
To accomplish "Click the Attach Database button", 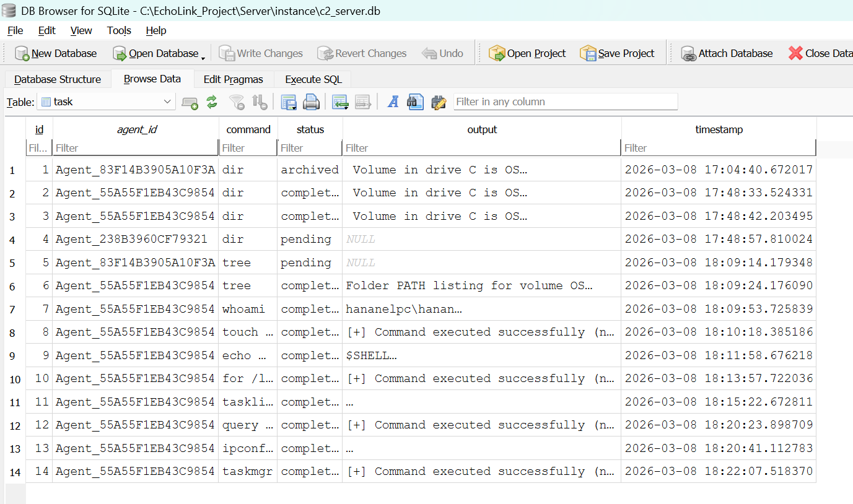I will pos(727,53).
